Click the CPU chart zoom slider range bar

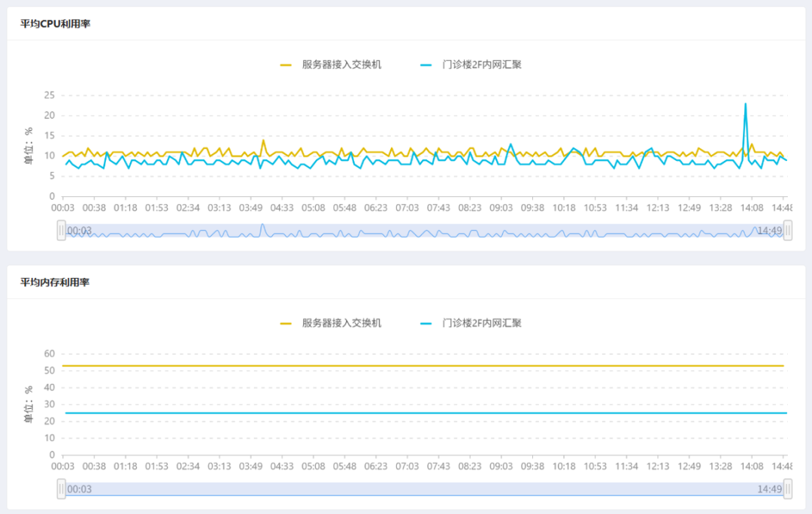[x=425, y=231]
